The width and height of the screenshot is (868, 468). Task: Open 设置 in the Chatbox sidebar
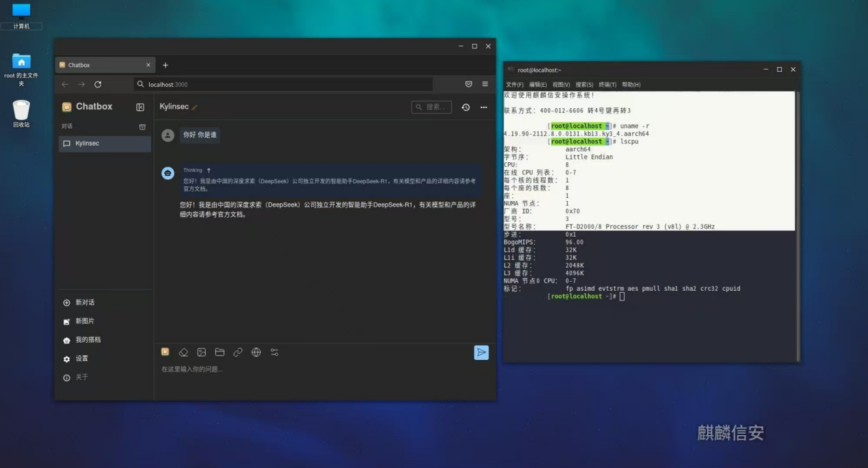pyautogui.click(x=81, y=359)
